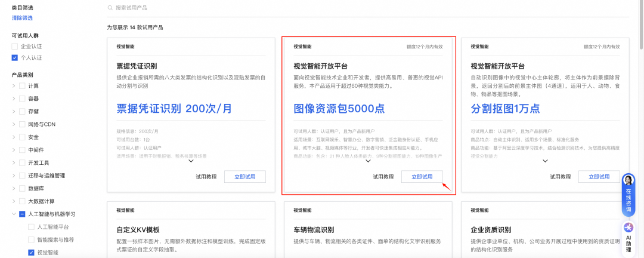
Task: Check the 开发工具 category checkbox
Action: (22, 162)
